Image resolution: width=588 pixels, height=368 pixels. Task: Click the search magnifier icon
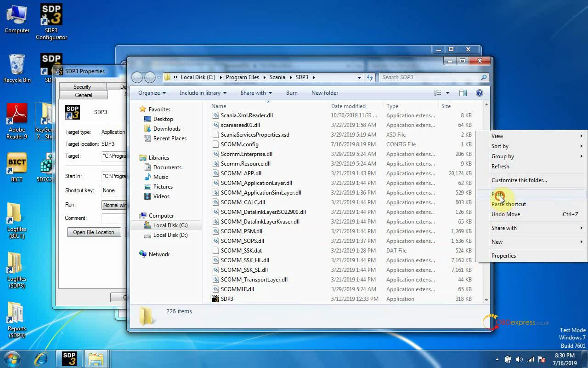[x=484, y=77]
